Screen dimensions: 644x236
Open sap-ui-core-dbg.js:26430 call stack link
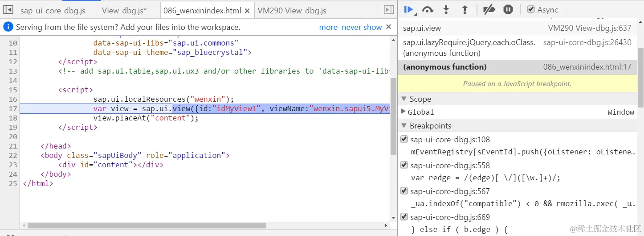point(587,42)
